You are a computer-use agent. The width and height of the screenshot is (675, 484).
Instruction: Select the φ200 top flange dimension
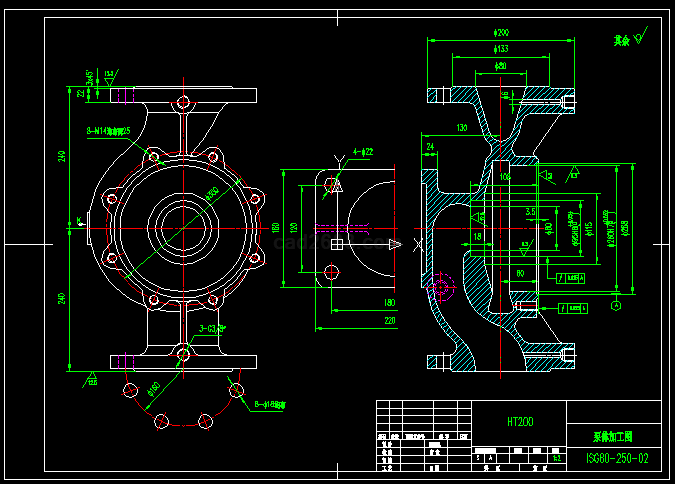coord(500,34)
